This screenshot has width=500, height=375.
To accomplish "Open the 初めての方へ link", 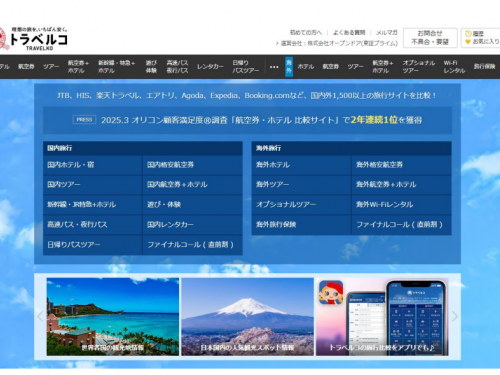I will [306, 33].
